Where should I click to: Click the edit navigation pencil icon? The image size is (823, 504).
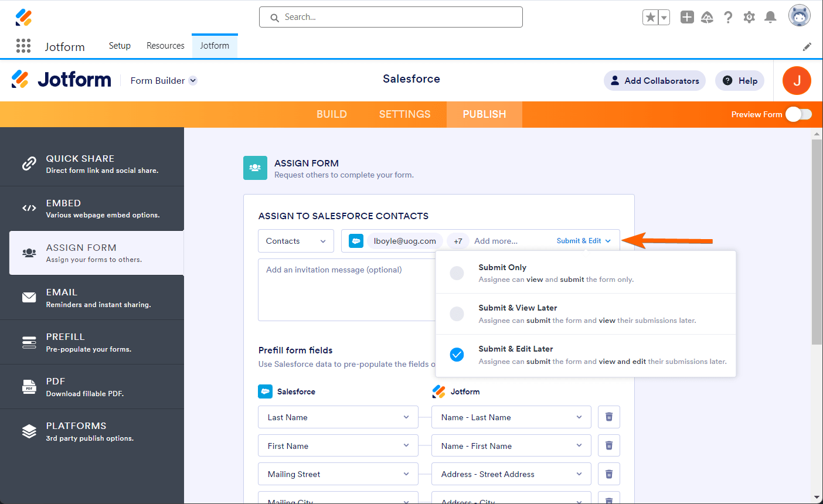(x=807, y=46)
